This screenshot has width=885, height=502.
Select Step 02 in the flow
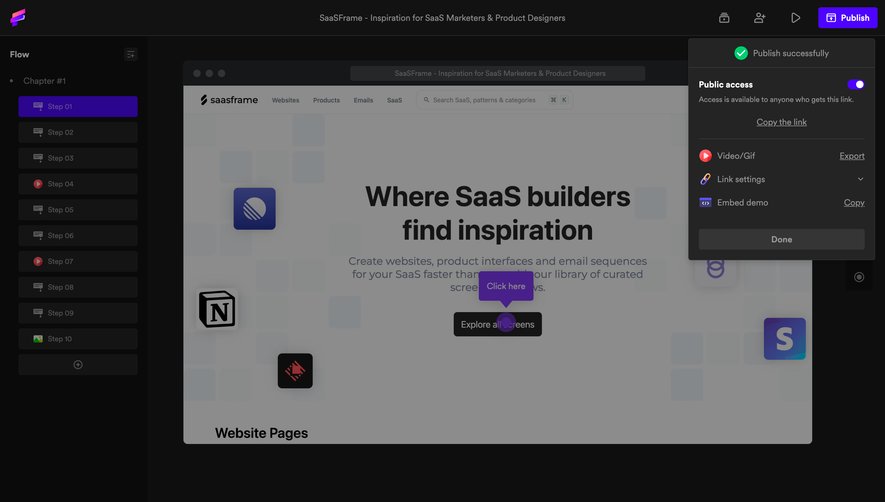pos(78,132)
